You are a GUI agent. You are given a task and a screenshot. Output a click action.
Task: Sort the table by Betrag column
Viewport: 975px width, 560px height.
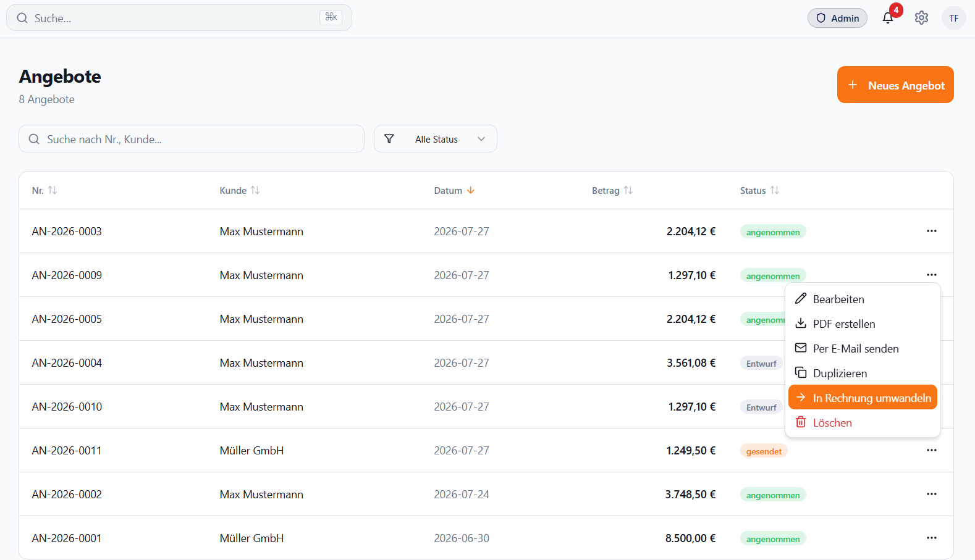(x=612, y=190)
